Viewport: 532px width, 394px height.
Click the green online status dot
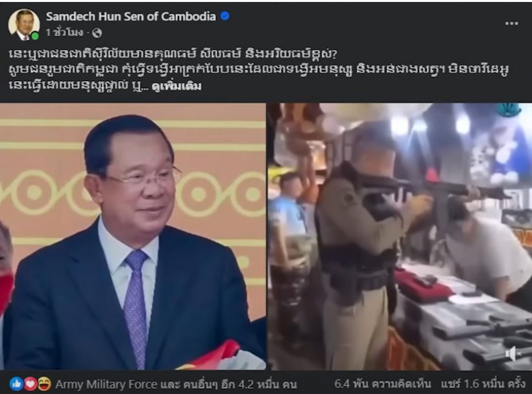click(x=35, y=36)
